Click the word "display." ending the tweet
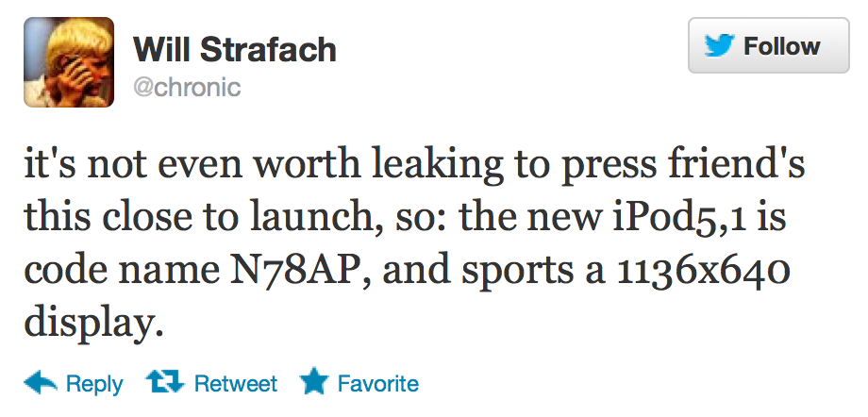This screenshot has height=417, width=868. pos(90,323)
